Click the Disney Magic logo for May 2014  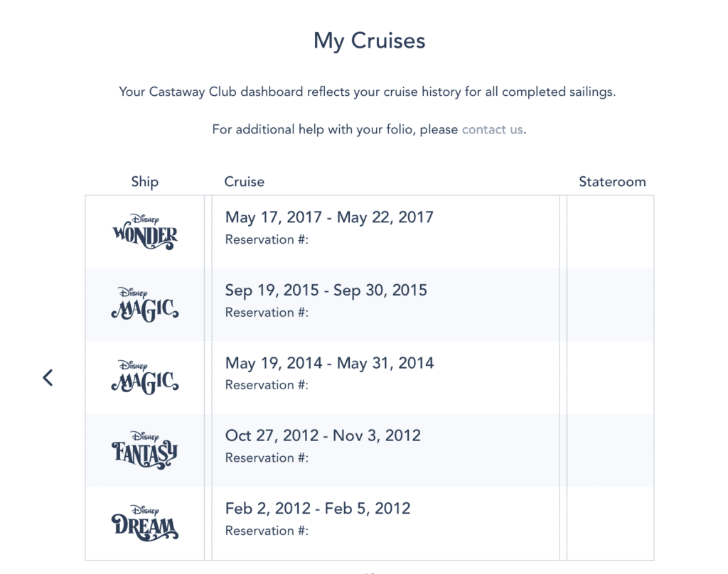pos(145,377)
